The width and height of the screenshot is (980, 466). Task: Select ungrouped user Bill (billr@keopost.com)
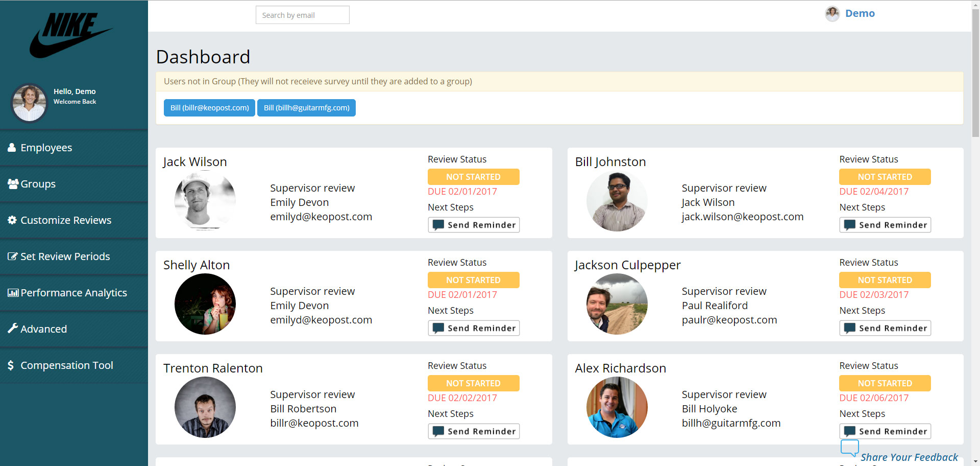[x=209, y=108]
